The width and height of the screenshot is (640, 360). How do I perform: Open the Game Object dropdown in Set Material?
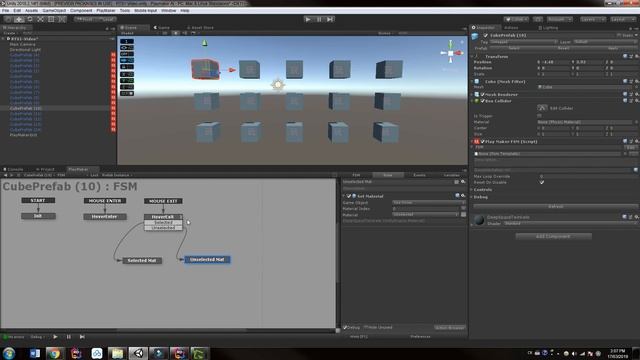[429, 202]
